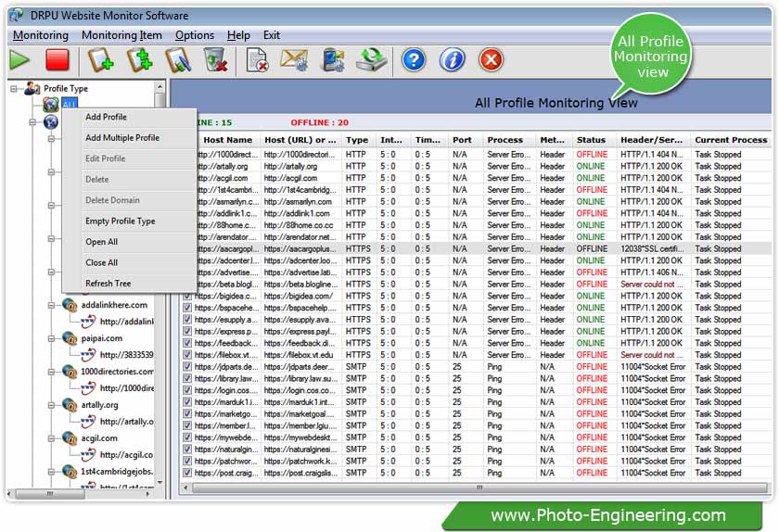Collapse the acgil.com tree node
The height and width of the screenshot is (532, 779).
click(51, 438)
